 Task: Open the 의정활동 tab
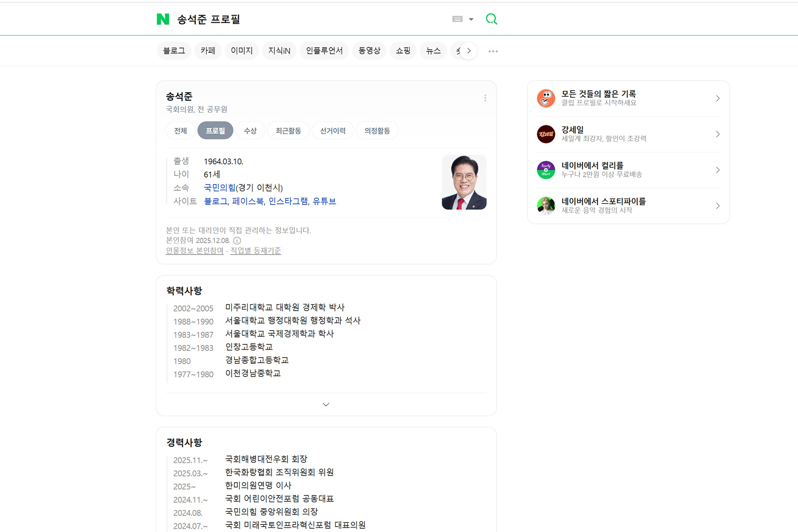377,131
